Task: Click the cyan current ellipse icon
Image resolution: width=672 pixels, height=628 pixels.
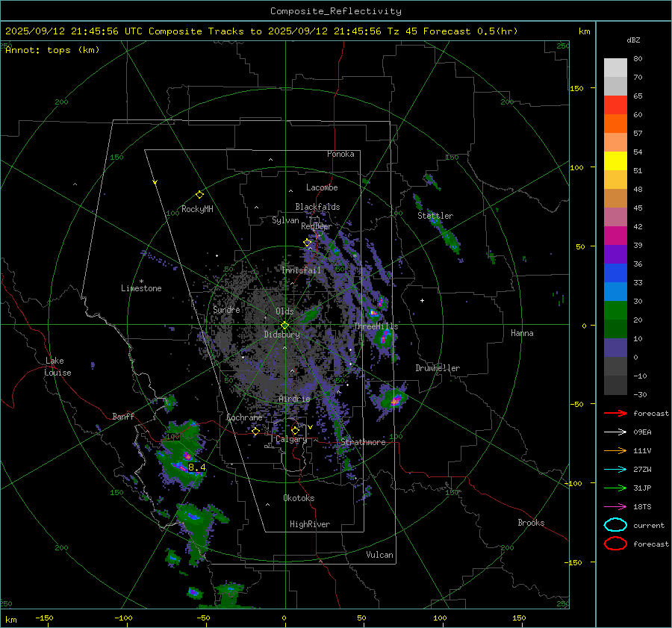Action: click(x=615, y=525)
